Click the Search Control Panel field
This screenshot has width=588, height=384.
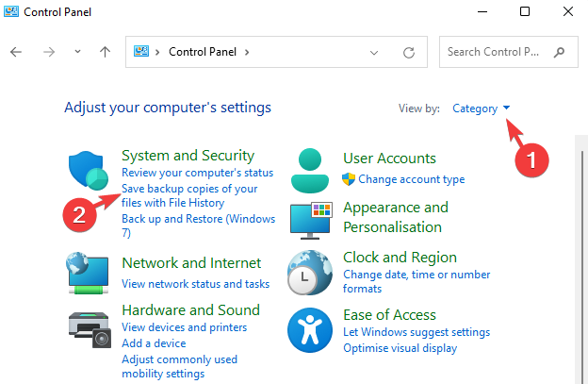[496, 52]
